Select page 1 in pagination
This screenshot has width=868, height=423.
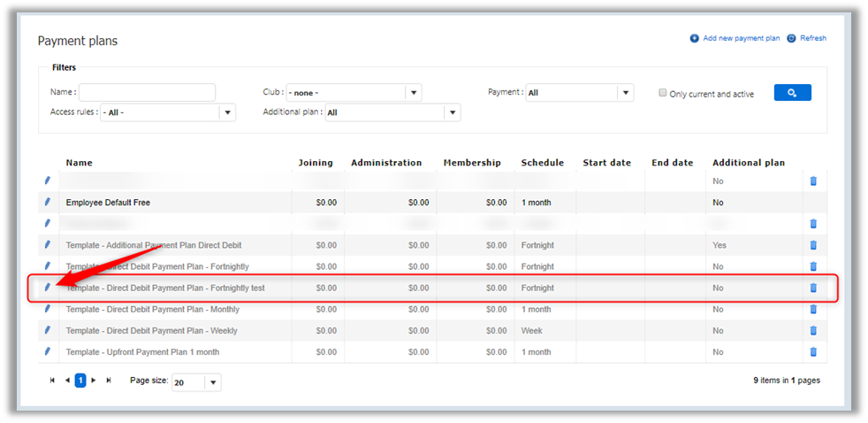pos(80,381)
